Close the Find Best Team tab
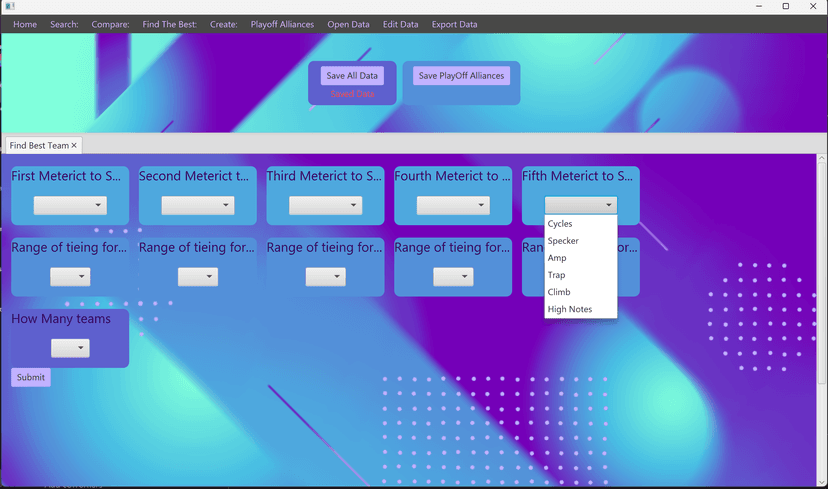 [x=74, y=146]
